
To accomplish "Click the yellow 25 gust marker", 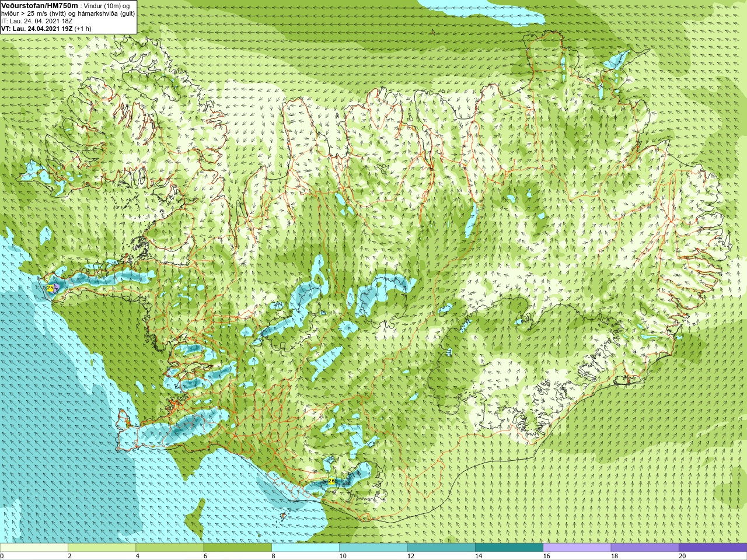I will click(x=50, y=288).
